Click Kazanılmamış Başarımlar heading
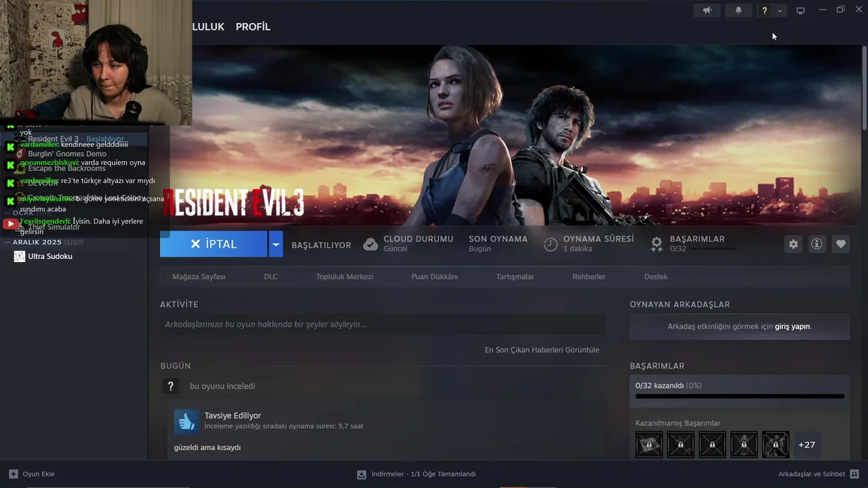 click(678, 423)
